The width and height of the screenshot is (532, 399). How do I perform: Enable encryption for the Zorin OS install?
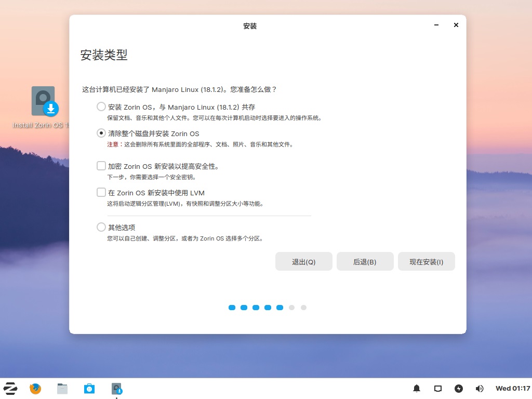click(x=101, y=165)
